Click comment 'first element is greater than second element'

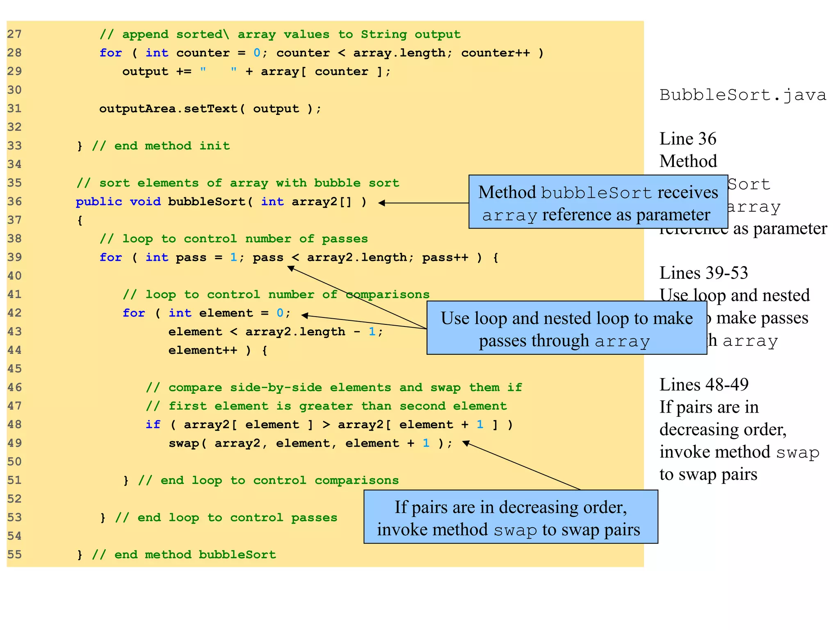pos(326,406)
